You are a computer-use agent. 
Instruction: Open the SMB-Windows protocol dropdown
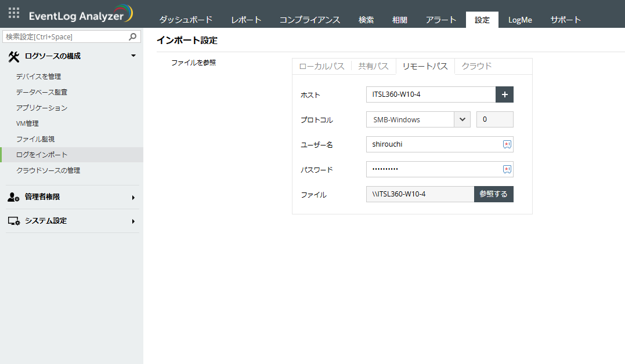click(x=462, y=119)
